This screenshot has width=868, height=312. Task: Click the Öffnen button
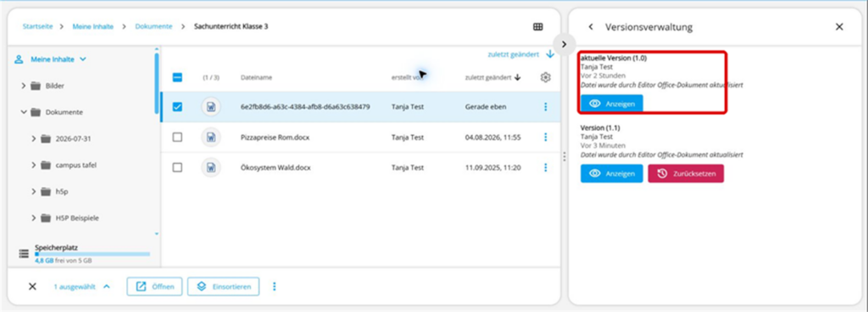pyautogui.click(x=154, y=287)
